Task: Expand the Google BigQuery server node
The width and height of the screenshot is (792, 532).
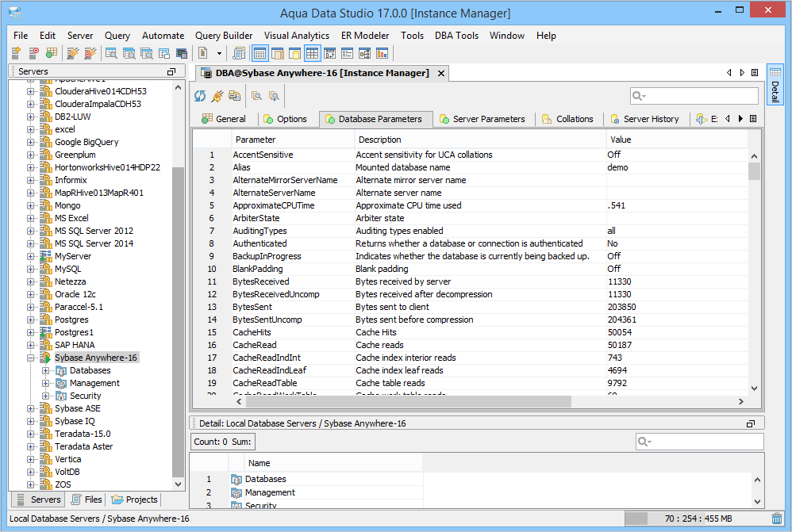Action: tap(31, 143)
